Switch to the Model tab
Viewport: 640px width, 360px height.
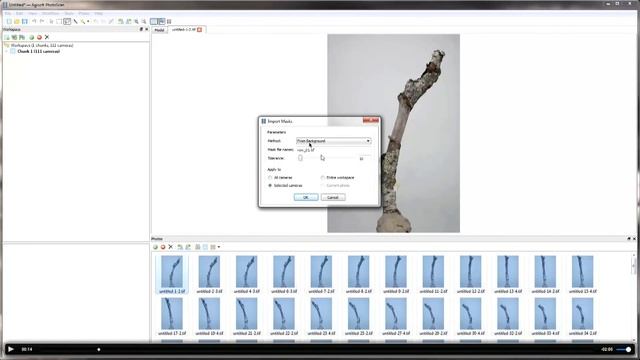159,30
